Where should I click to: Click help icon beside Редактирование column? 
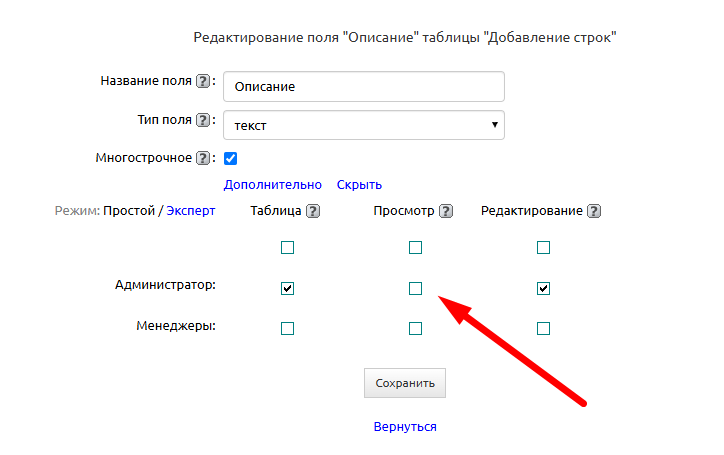click(x=594, y=211)
